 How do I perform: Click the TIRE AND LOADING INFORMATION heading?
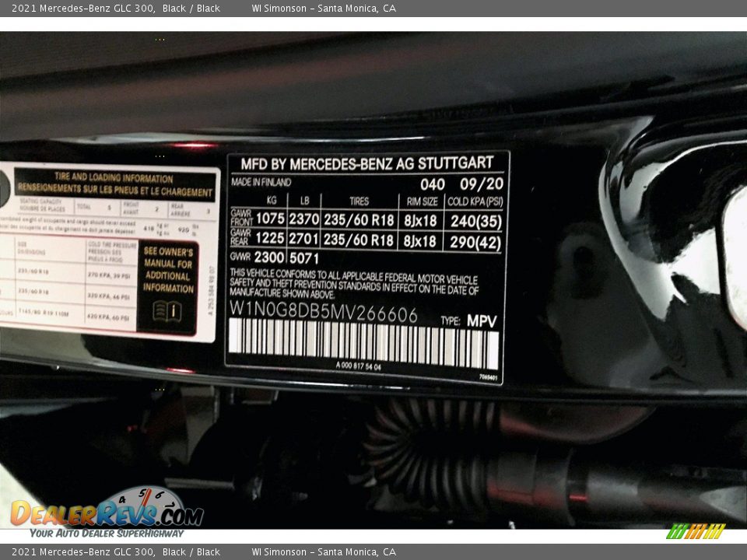(114, 177)
